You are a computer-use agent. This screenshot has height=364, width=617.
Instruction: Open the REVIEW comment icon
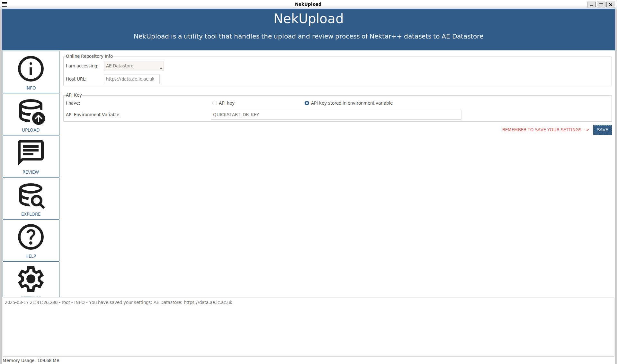point(31,152)
